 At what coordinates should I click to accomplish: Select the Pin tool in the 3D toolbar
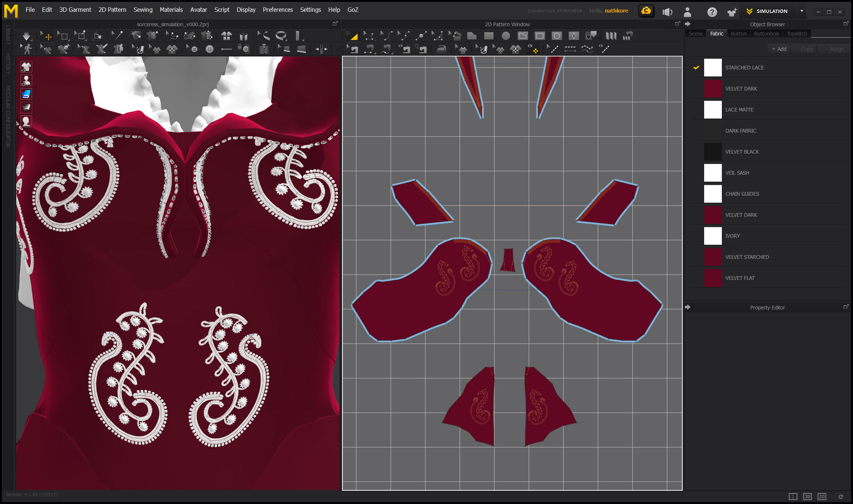click(x=117, y=36)
